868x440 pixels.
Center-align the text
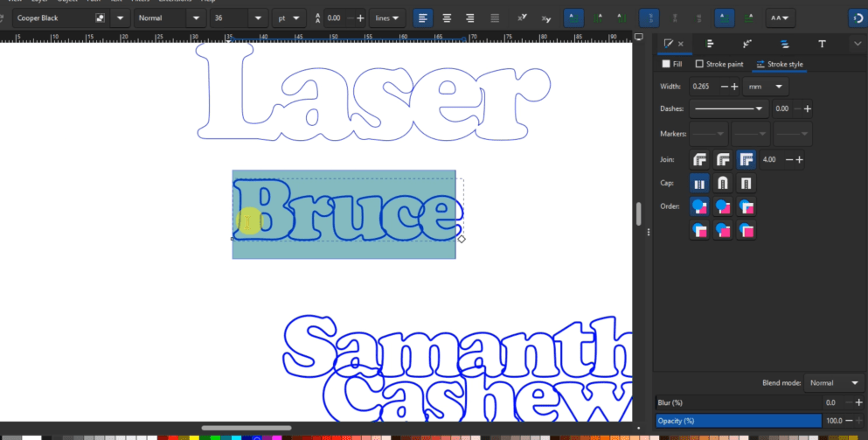pos(448,17)
